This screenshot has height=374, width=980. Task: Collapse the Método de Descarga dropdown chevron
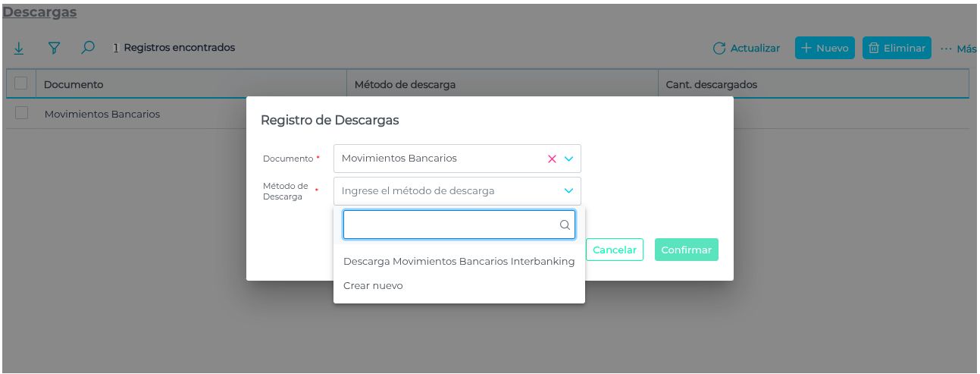(x=569, y=191)
